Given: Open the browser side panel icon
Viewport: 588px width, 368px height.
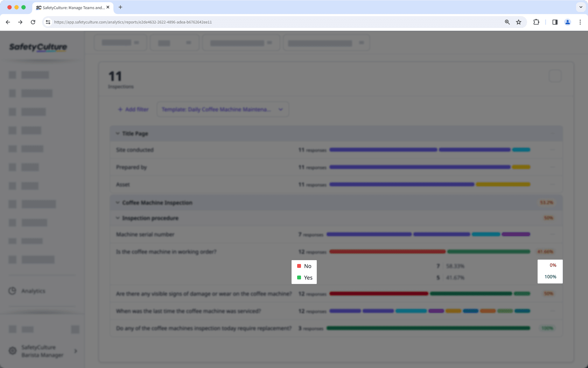Looking at the screenshot, I should [x=555, y=22].
